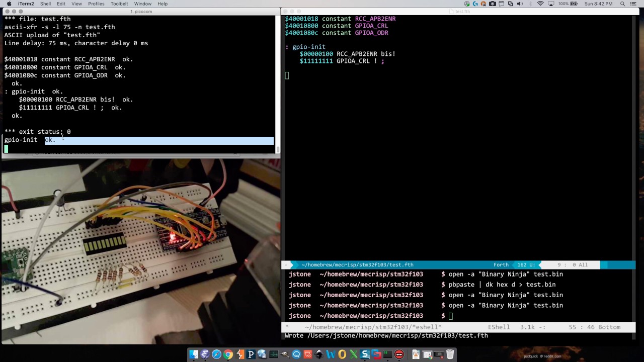Open the overlapping-squares VM app in Dock
The width and height of the screenshot is (644, 362).
coord(376,354)
